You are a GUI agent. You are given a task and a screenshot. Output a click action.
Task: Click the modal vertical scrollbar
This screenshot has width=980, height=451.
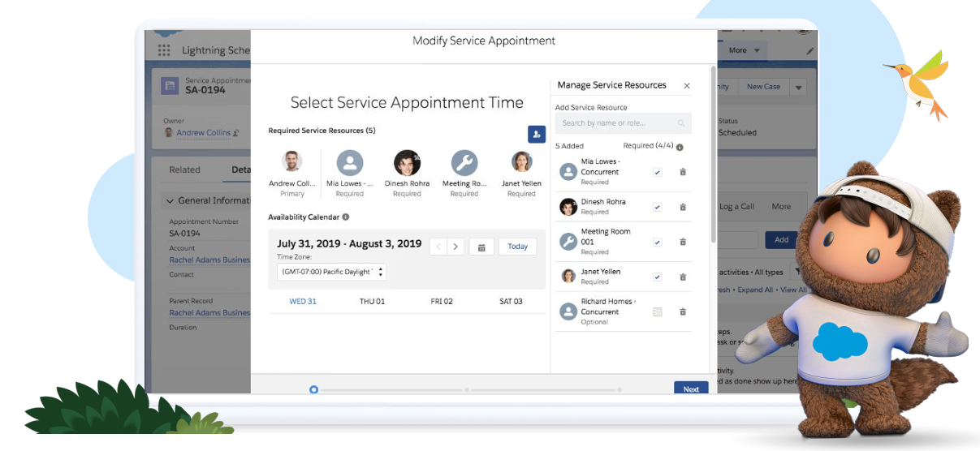coord(714,154)
